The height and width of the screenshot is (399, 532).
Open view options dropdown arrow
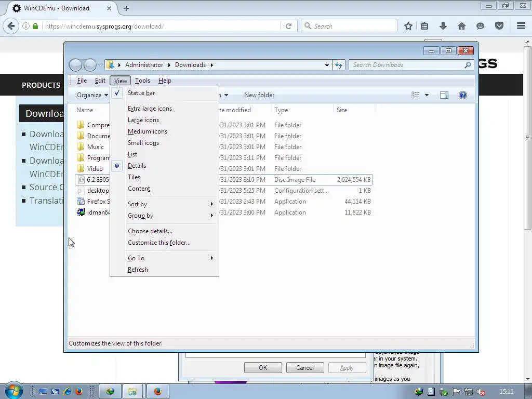(x=427, y=95)
